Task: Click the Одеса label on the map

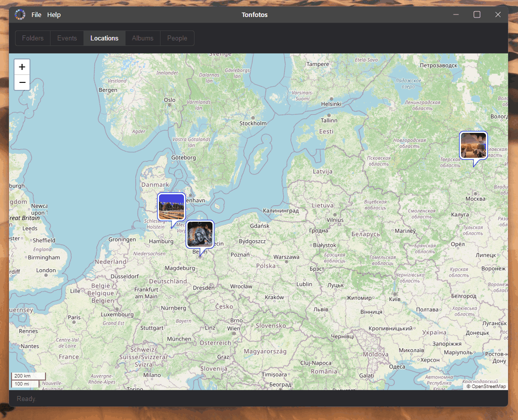Action: 397,367
